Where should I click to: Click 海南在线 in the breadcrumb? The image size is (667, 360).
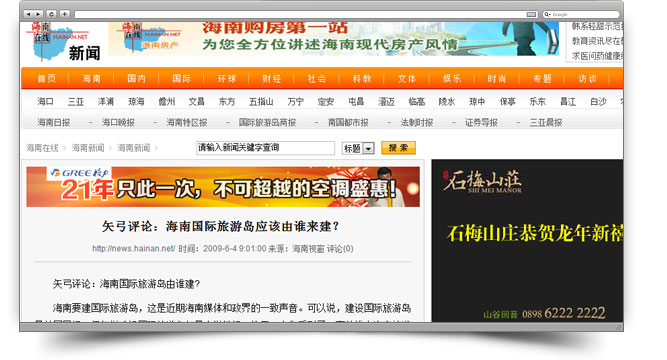pos(42,148)
